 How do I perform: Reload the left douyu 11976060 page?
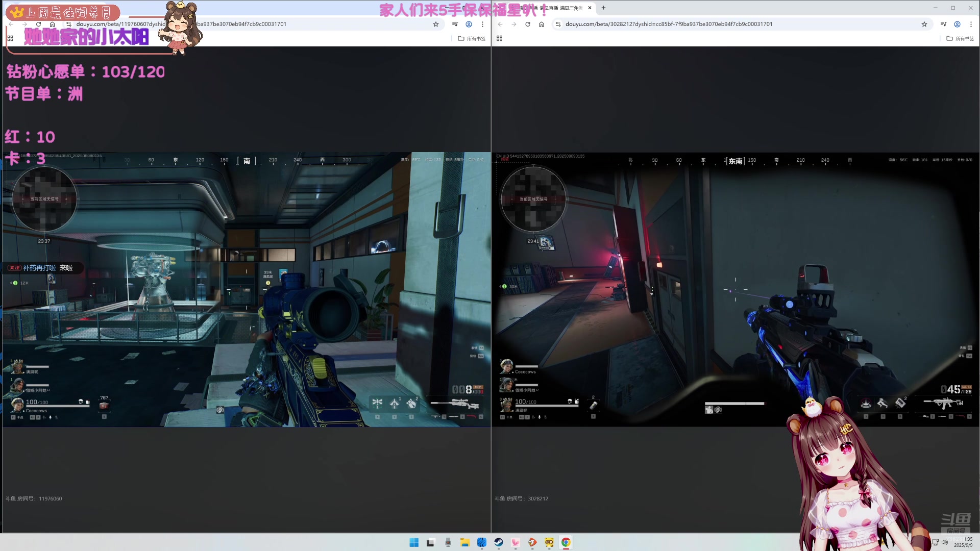(x=38, y=24)
